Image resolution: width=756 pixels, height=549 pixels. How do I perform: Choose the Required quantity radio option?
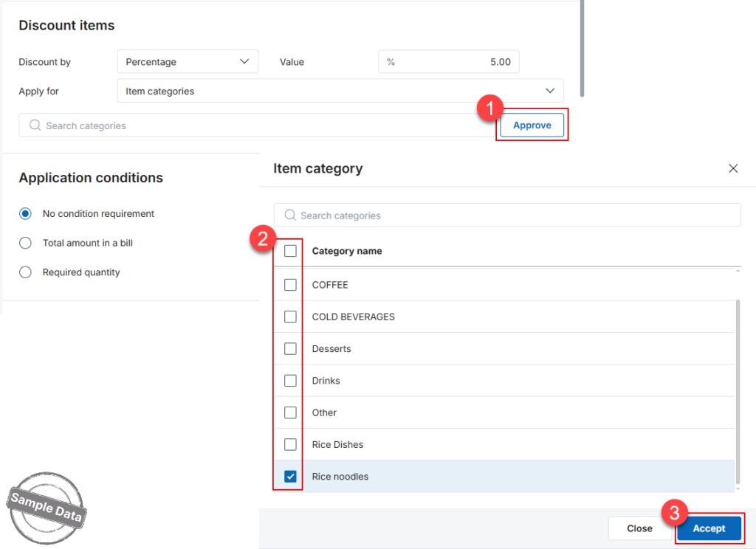[x=25, y=272]
